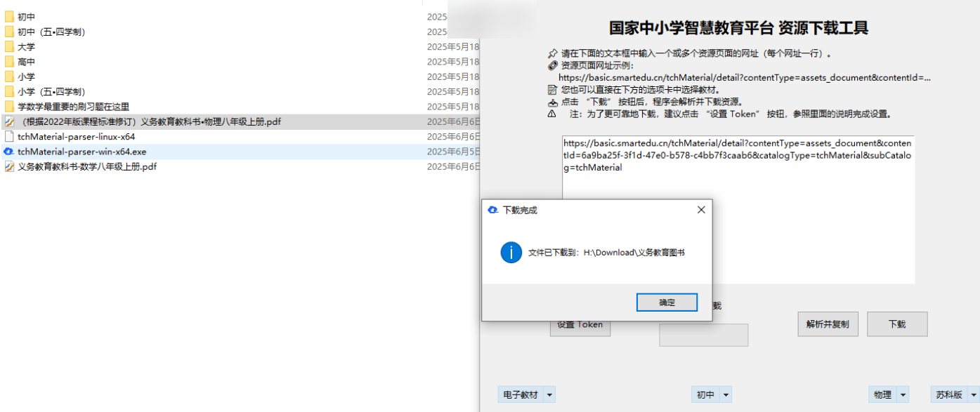
Task: Select tchMaterial-parser-win-x64.exe cloud icon
Action: [9, 152]
